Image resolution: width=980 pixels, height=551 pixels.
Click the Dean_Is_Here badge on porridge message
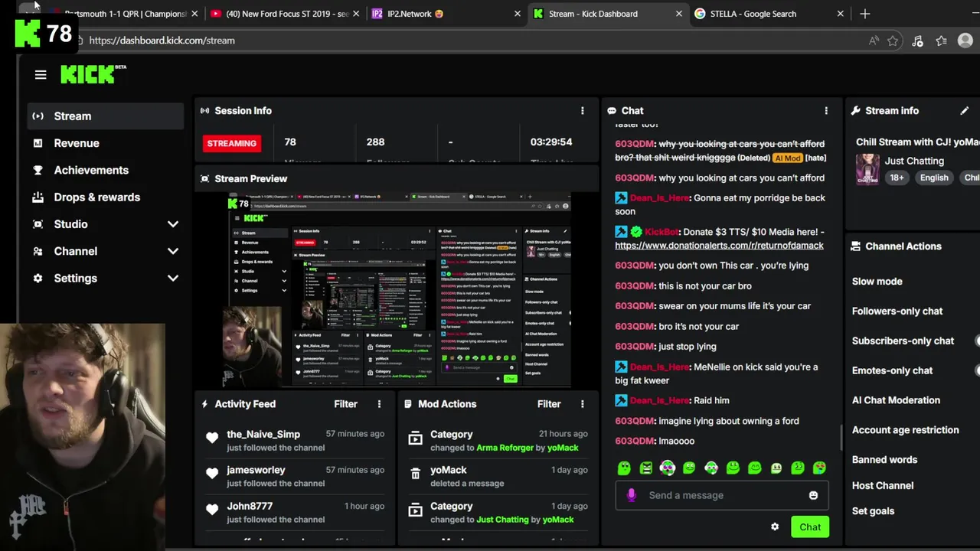click(621, 198)
